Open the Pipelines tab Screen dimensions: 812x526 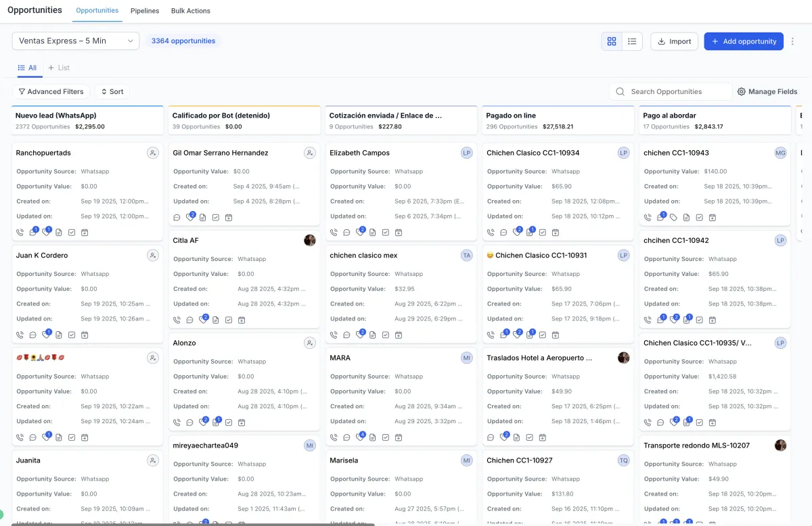pos(145,11)
